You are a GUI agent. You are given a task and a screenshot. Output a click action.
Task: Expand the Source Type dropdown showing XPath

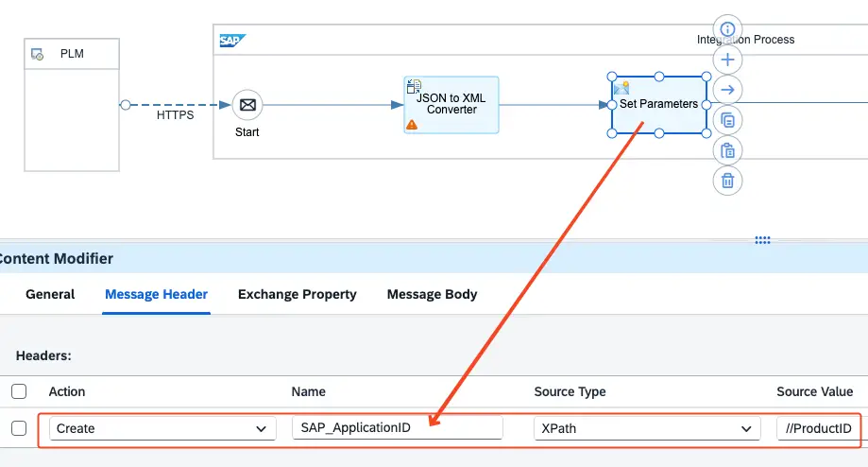647,428
